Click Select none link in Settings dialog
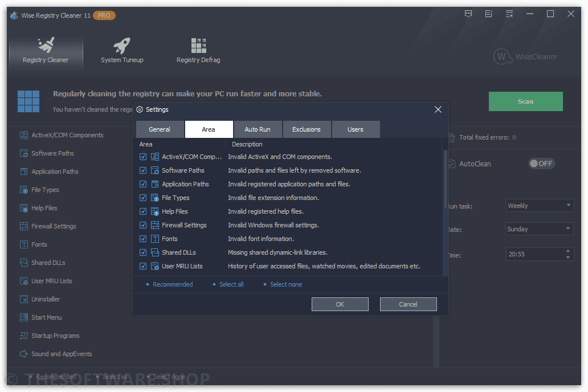The height and width of the screenshot is (392, 588). pos(286,284)
